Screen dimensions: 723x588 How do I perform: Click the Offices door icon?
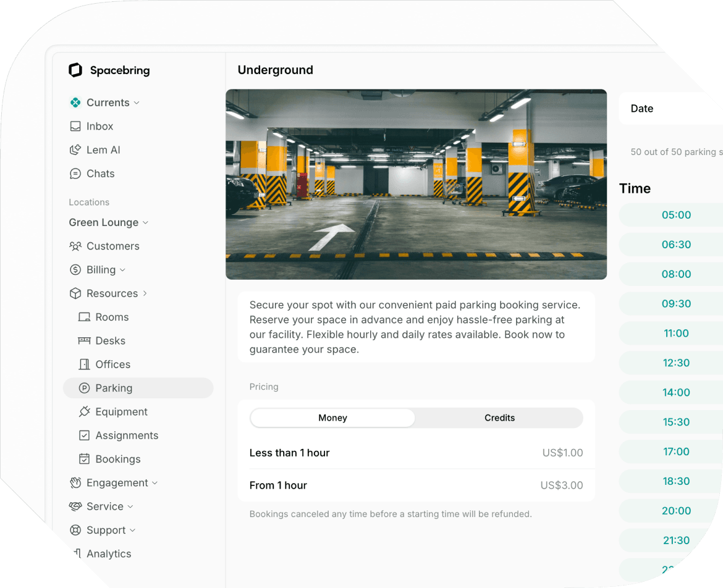click(x=85, y=364)
